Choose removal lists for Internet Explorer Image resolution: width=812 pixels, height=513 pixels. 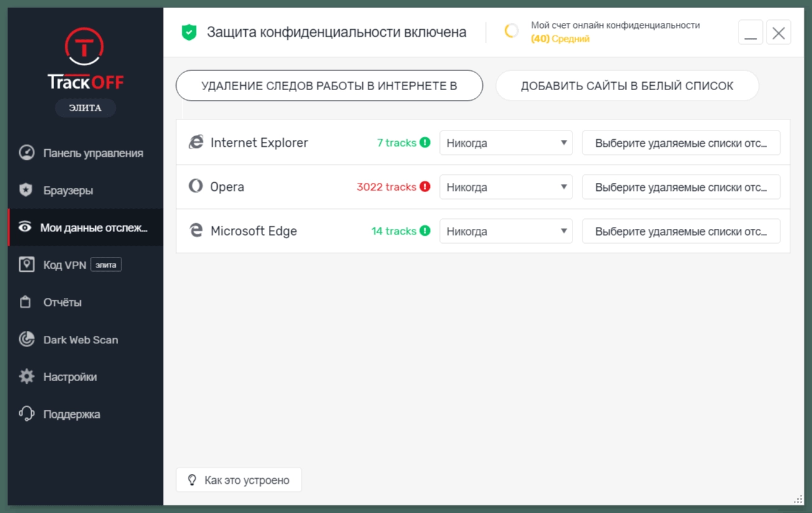(x=681, y=143)
